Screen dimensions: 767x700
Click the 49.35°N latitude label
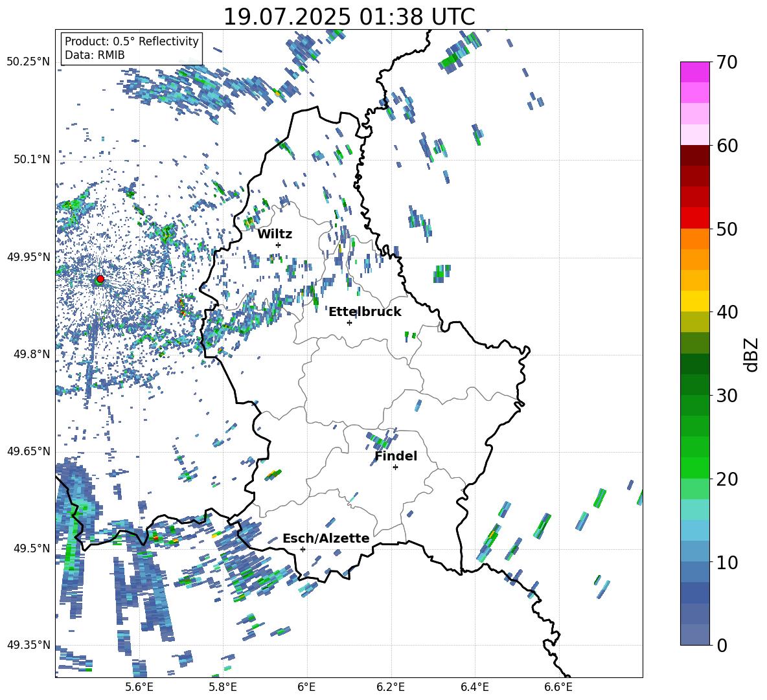(x=29, y=645)
